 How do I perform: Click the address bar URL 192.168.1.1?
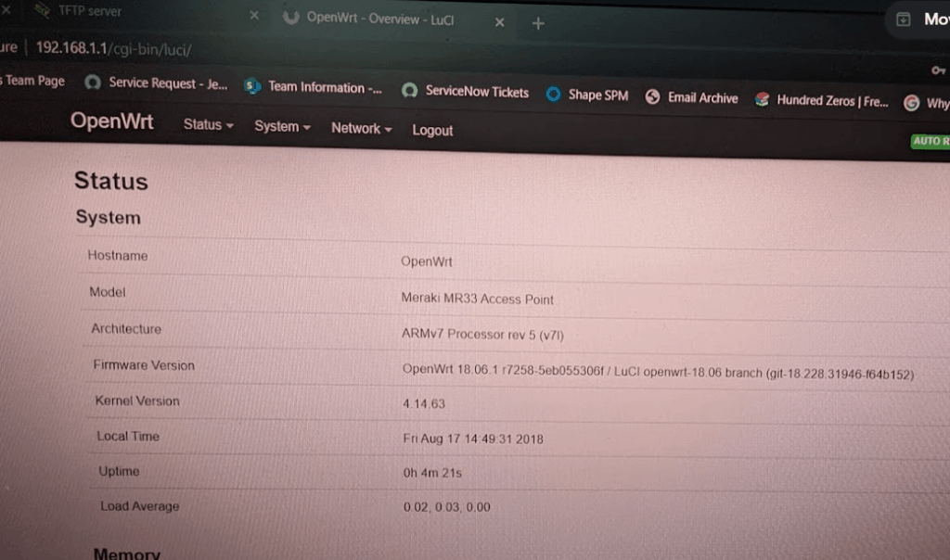coord(113,48)
